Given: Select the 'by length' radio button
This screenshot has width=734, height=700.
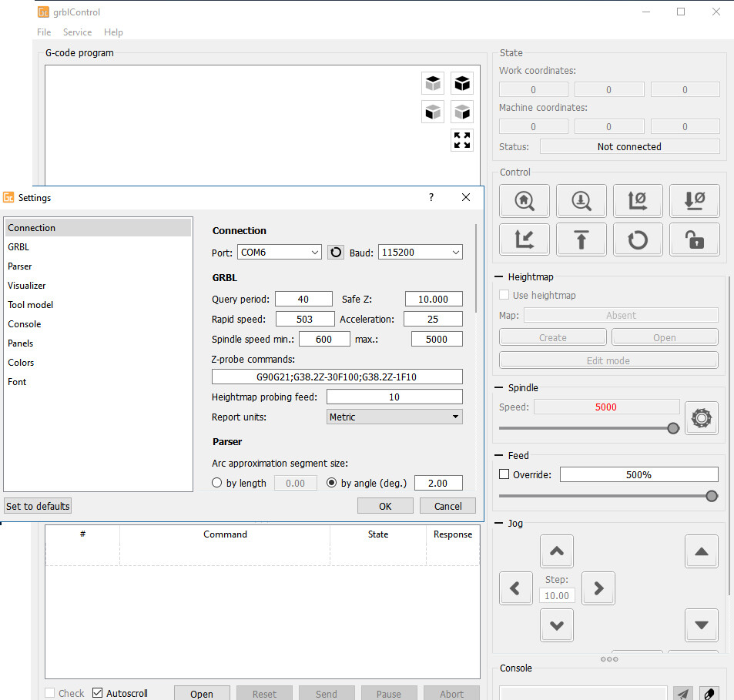Looking at the screenshot, I should pos(216,482).
